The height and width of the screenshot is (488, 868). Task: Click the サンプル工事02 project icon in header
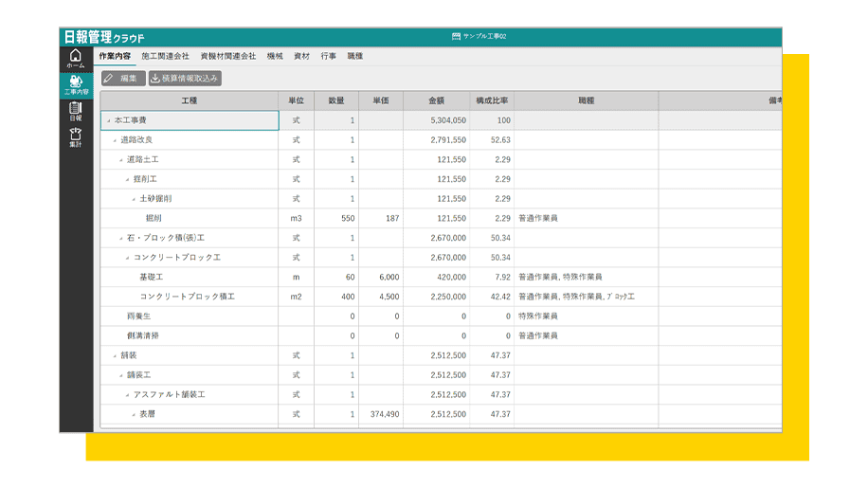coord(456,36)
